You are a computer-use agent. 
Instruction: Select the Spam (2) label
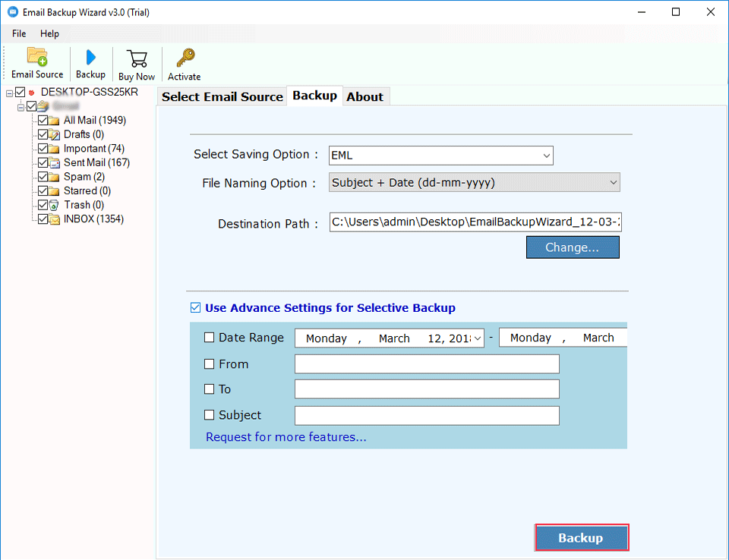(x=84, y=177)
